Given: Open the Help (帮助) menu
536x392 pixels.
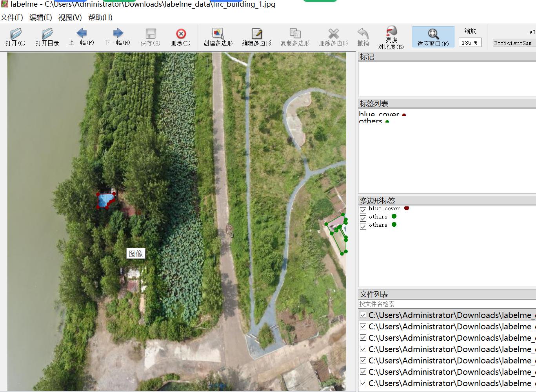Looking at the screenshot, I should (x=100, y=17).
